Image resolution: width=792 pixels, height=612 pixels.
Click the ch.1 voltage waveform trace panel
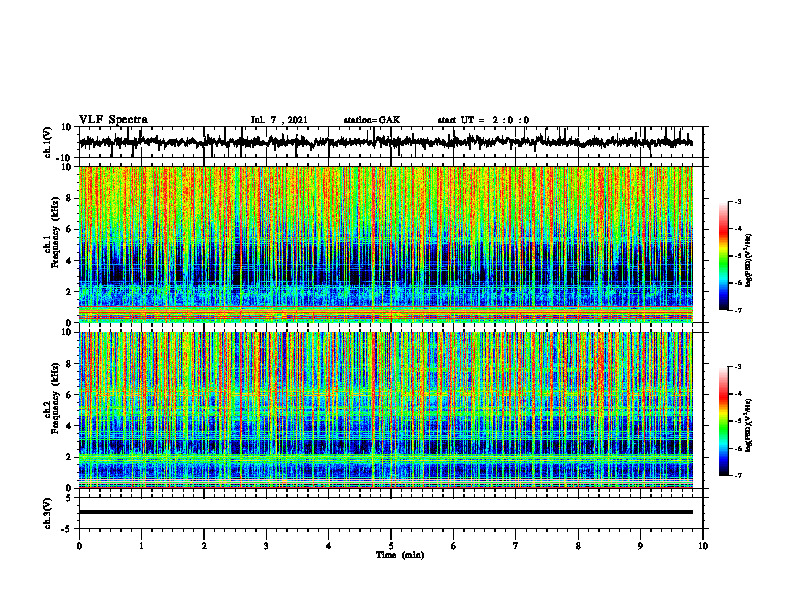click(x=390, y=142)
